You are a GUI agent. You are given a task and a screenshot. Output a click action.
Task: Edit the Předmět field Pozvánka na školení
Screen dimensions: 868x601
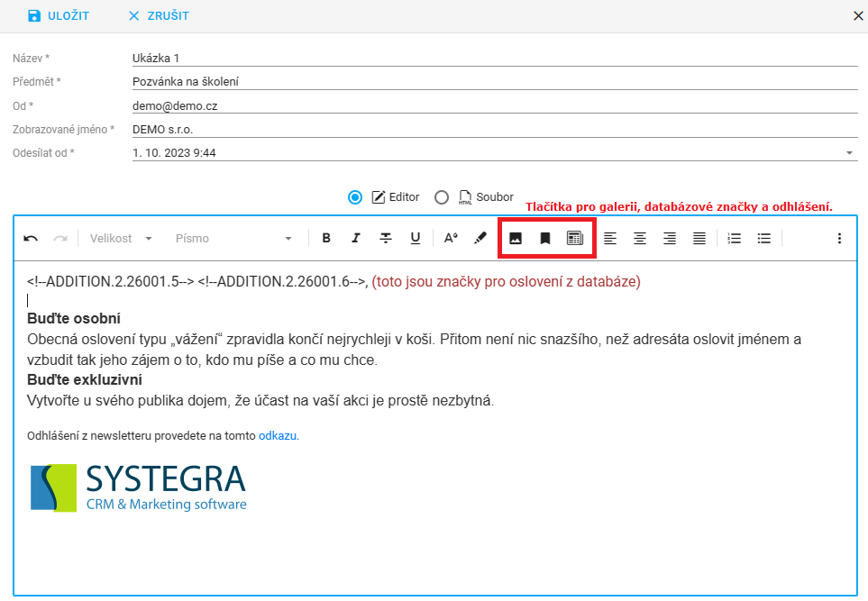(495, 81)
